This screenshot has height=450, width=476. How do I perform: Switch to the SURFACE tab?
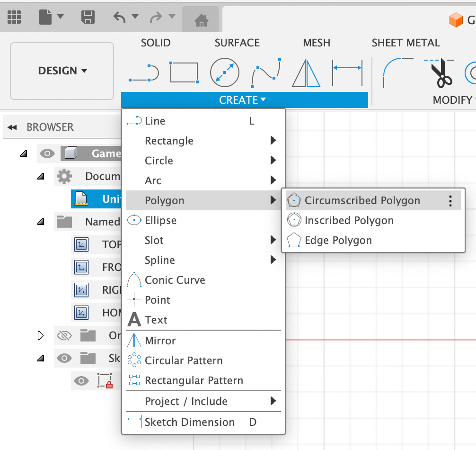pyautogui.click(x=237, y=43)
